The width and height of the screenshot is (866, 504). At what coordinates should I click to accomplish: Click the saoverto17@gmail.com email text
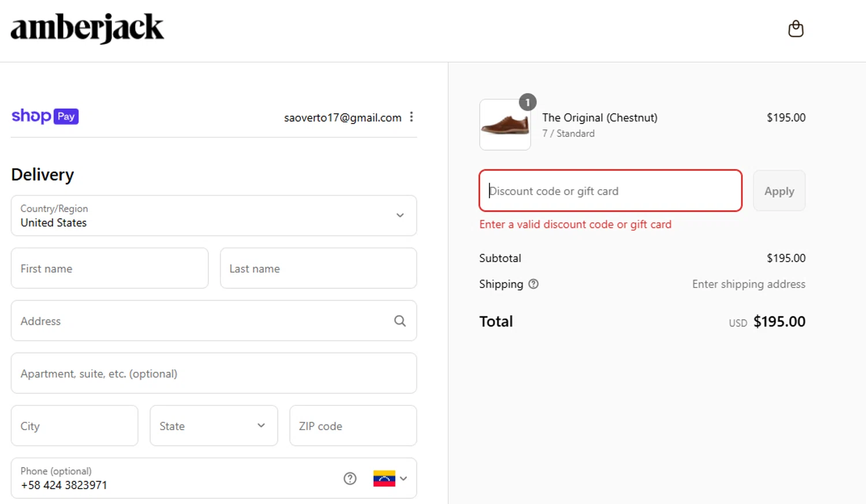tap(342, 118)
